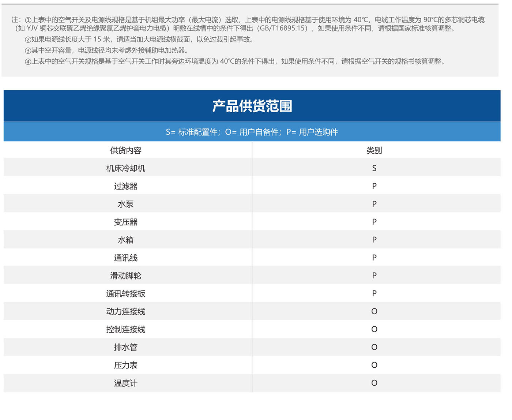Click the P value for 通讯转接板
Viewport: 512px width, 420px height.
[374, 293]
